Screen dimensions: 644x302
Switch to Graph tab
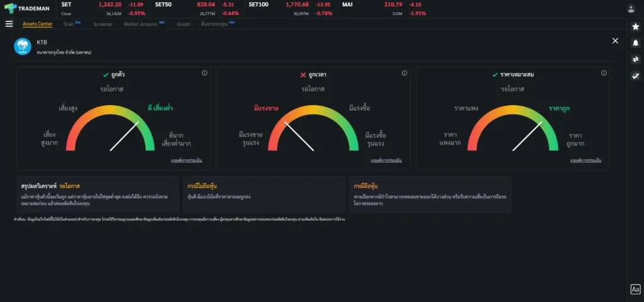tap(184, 25)
